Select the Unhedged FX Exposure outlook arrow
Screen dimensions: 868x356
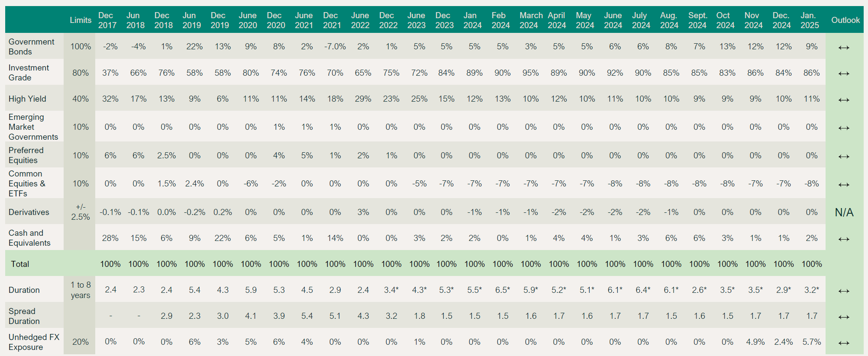pyautogui.click(x=844, y=343)
